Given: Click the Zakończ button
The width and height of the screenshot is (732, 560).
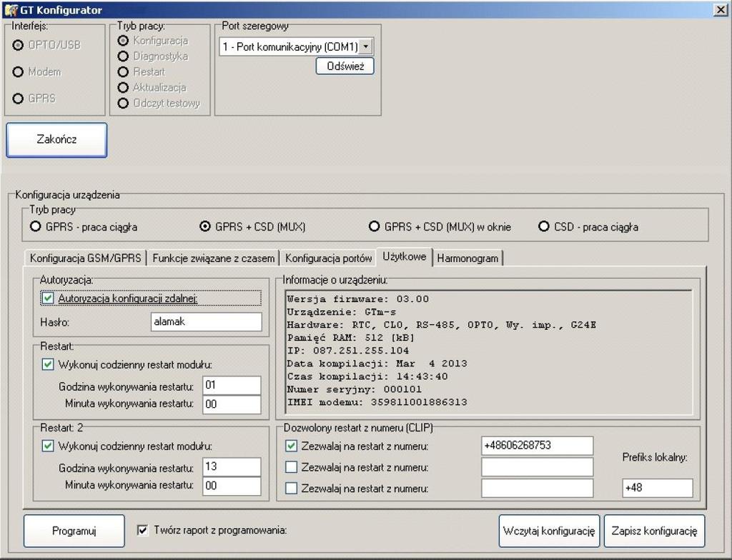Looking at the screenshot, I should [x=56, y=139].
